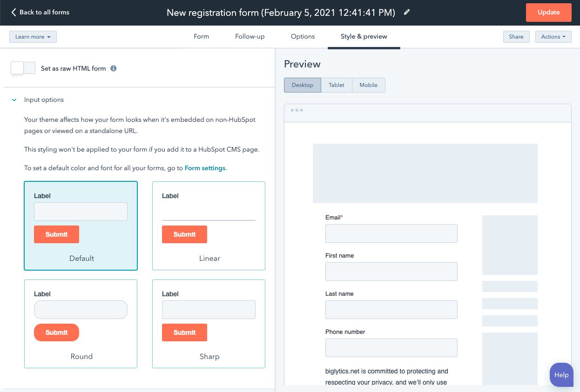The width and height of the screenshot is (580, 392).
Task: Click the Share button
Action: 516,37
